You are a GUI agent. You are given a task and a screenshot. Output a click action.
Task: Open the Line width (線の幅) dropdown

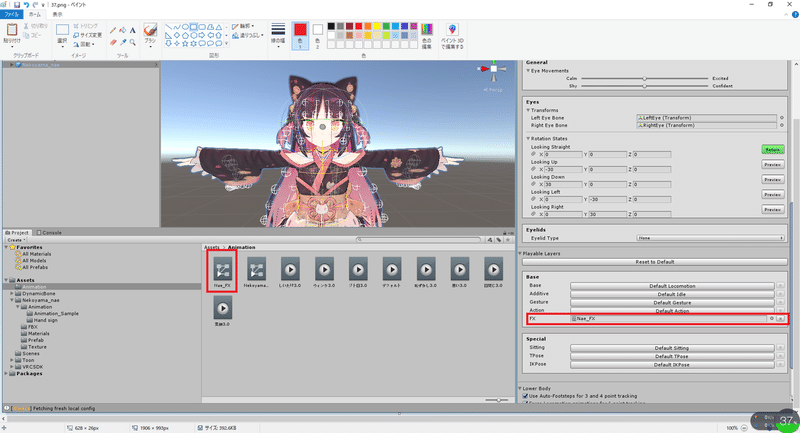coord(278,36)
